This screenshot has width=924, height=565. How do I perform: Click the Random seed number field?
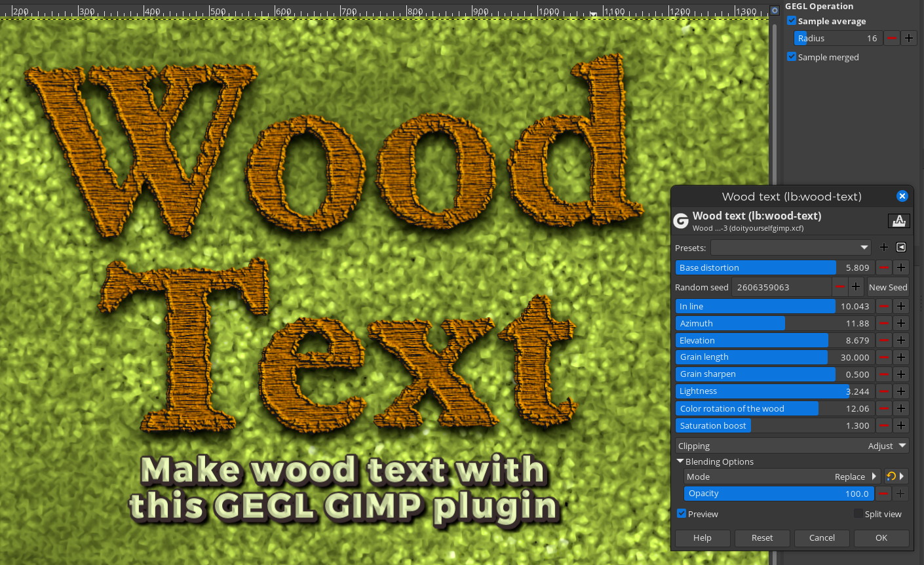tap(782, 287)
